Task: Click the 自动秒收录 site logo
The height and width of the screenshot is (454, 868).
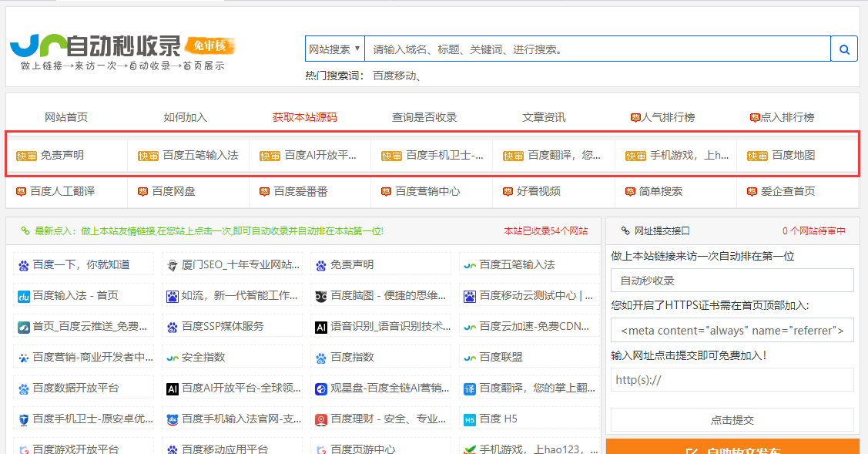Action: click(x=122, y=52)
